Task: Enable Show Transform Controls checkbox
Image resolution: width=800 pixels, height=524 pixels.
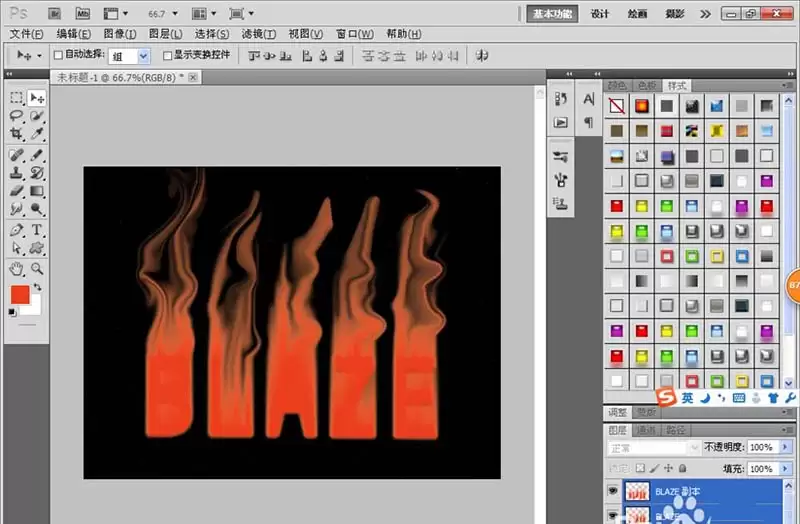Action: coord(167,55)
